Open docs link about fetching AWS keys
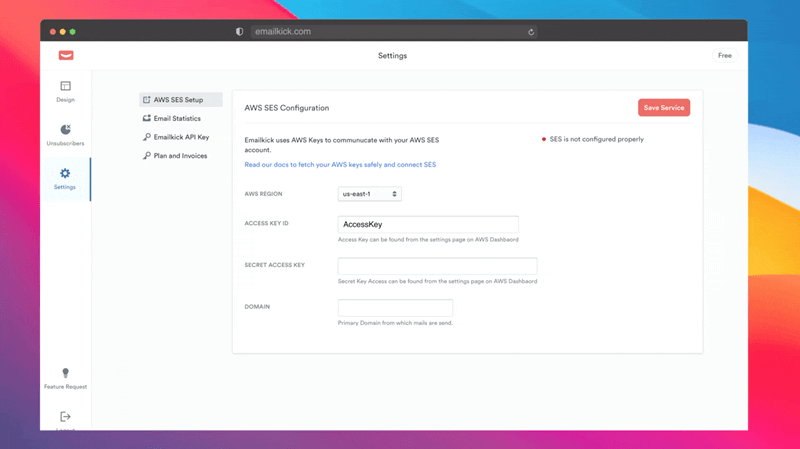Screen dimensions: 800x449 pos(340,164)
